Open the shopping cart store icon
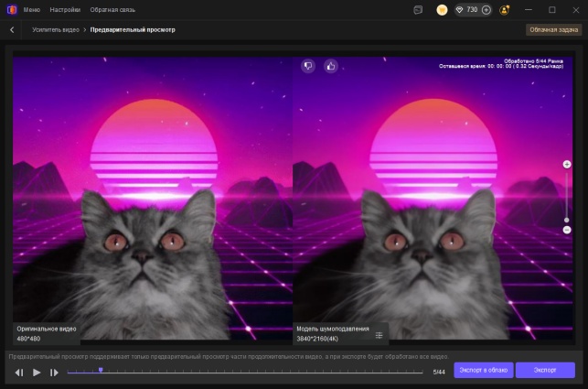 [x=442, y=10]
